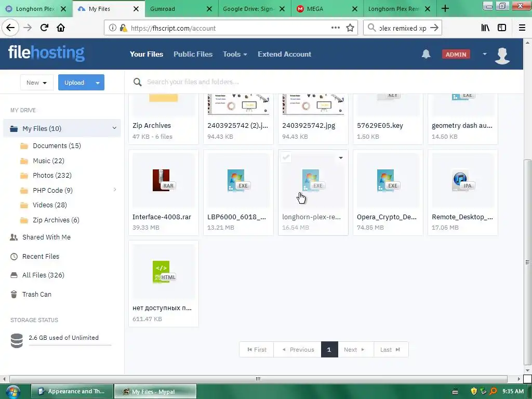This screenshot has height=399, width=532.
Task: Click the yellow shield security tray icon
Action: click(474, 391)
